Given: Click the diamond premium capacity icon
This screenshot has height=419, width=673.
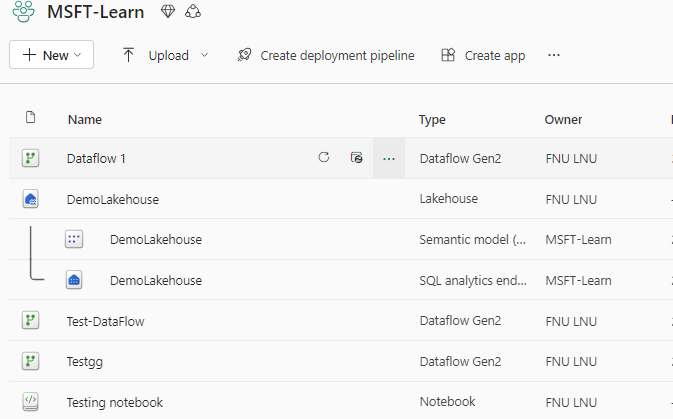Looking at the screenshot, I should pos(168,12).
